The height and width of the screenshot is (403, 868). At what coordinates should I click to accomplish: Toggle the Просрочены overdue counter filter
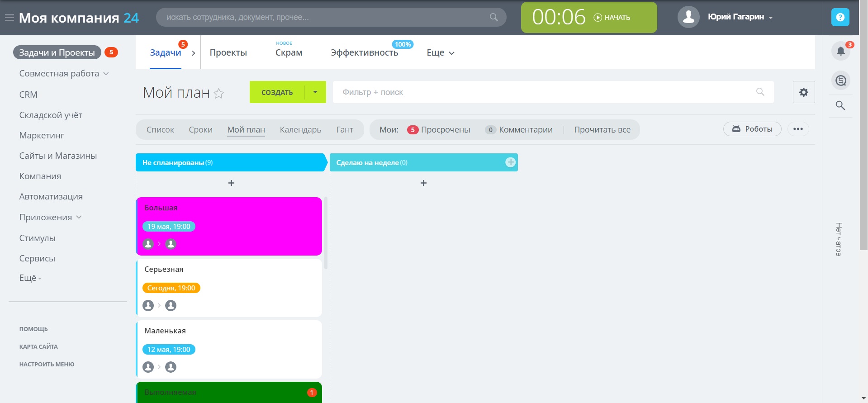439,130
